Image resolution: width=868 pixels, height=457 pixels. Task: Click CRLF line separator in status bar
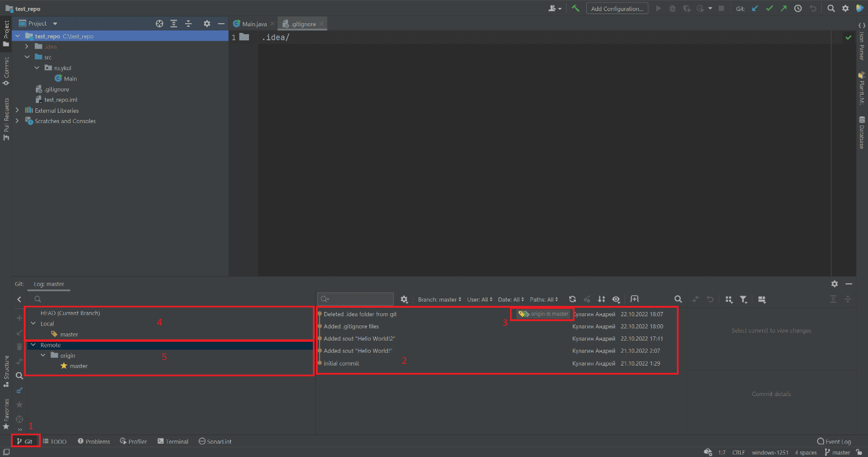pos(738,452)
